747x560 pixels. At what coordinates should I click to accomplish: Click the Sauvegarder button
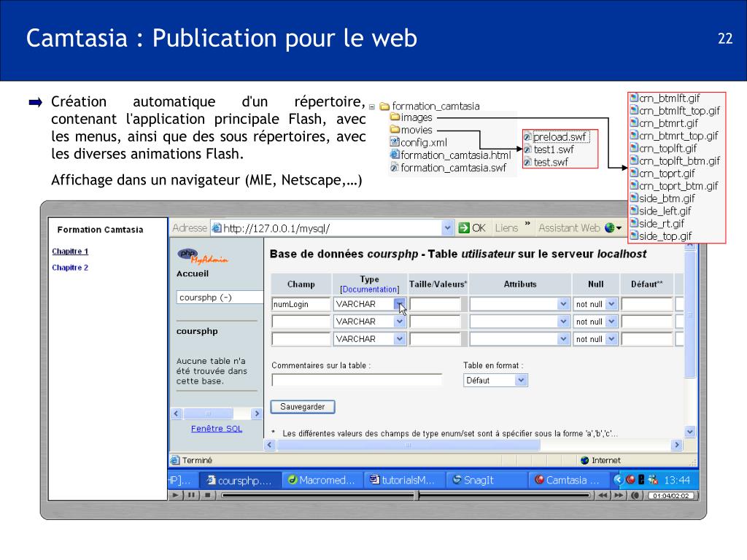[303, 407]
